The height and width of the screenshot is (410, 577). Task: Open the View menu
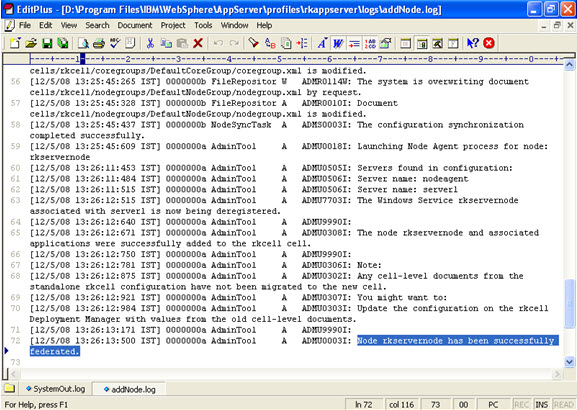69,25
